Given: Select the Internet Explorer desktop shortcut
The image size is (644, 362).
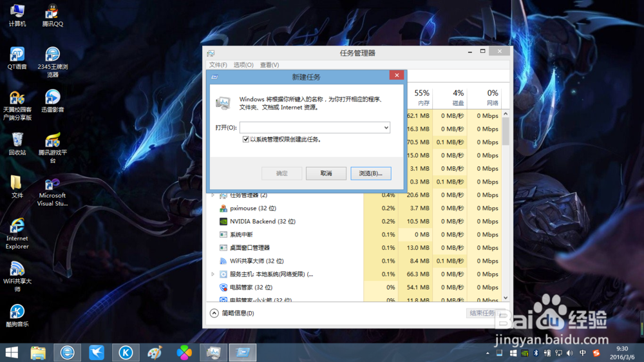Looking at the screenshot, I should click(17, 233).
